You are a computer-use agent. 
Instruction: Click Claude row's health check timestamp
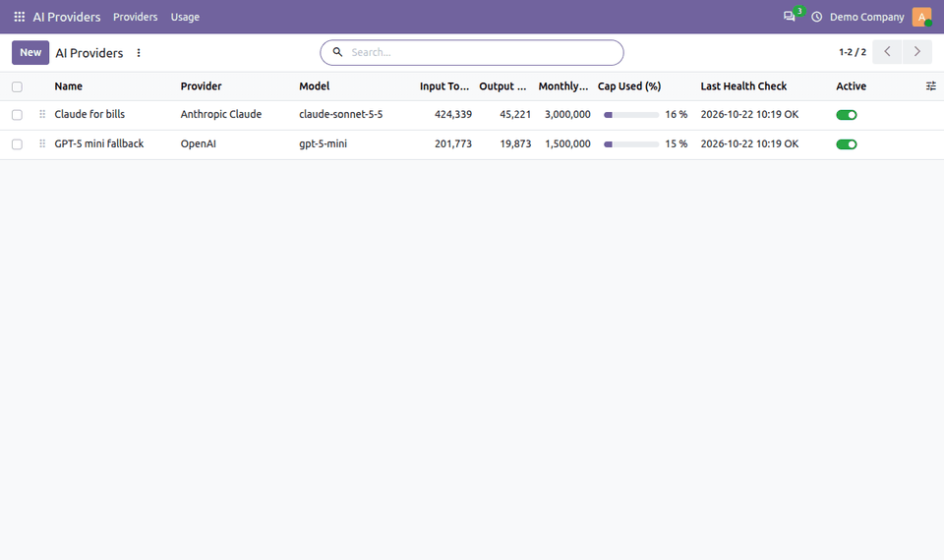coord(749,114)
